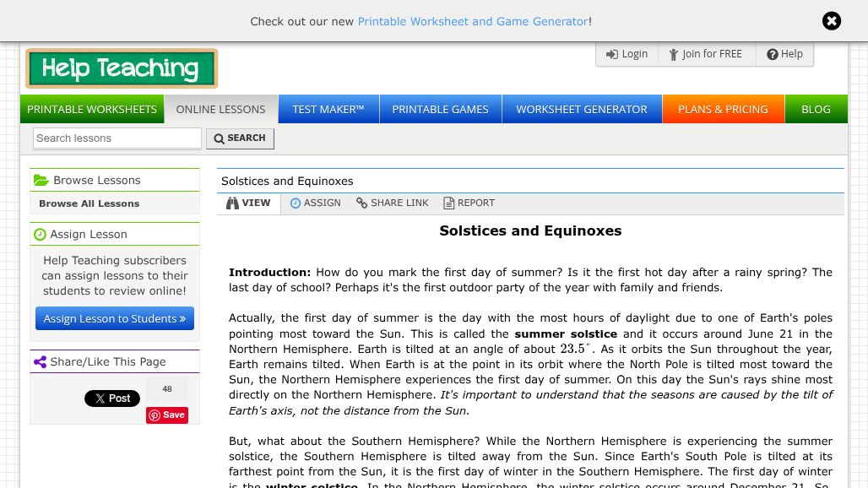The image size is (868, 488).
Task: Click the Search lessons input field
Action: [117, 138]
